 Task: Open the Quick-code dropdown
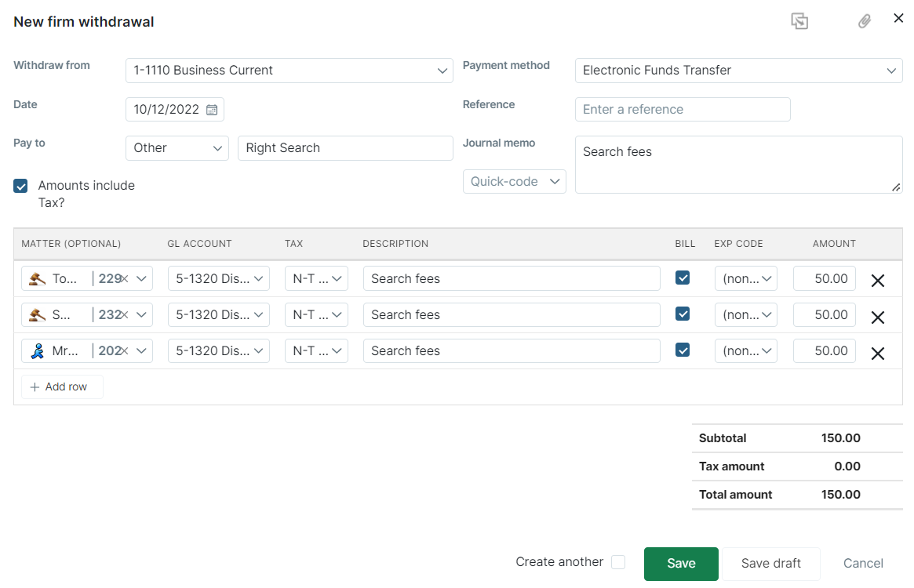514,182
